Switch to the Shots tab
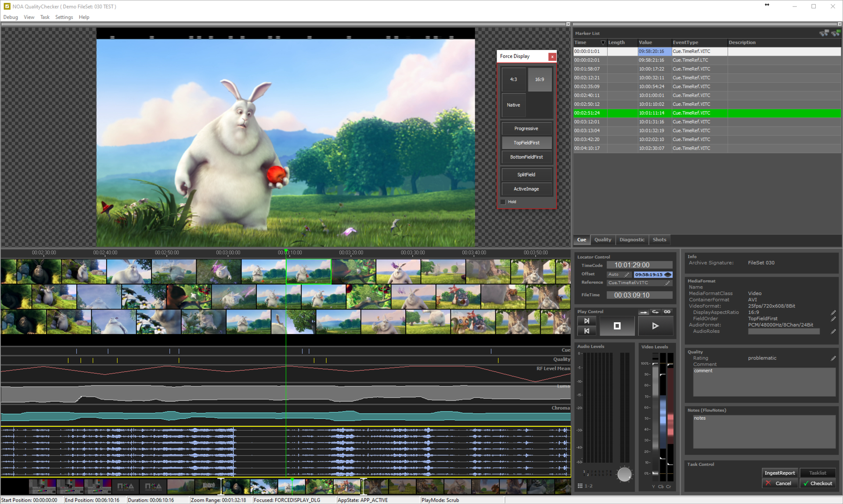The width and height of the screenshot is (843, 504). point(659,240)
